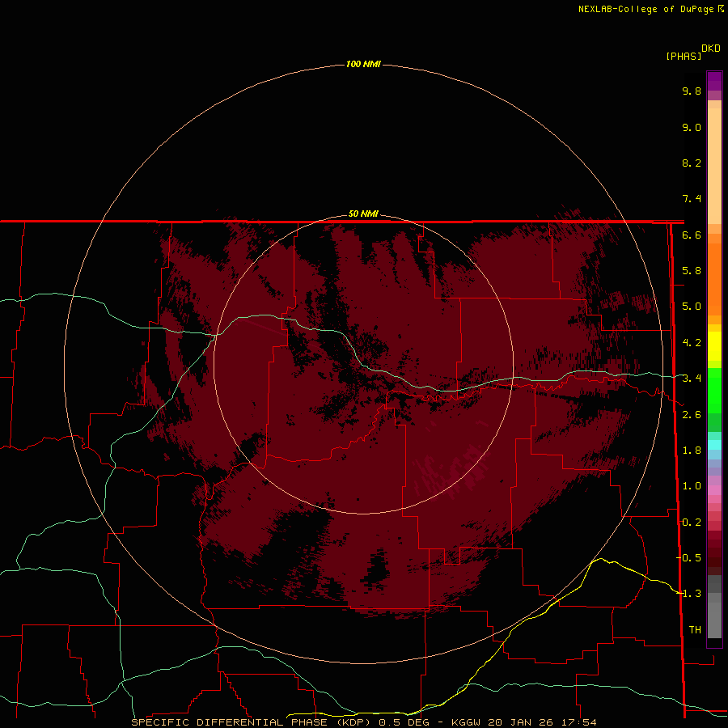This screenshot has width=728, height=728.
Task: Click the 0.2 scale value
Action: point(692,523)
